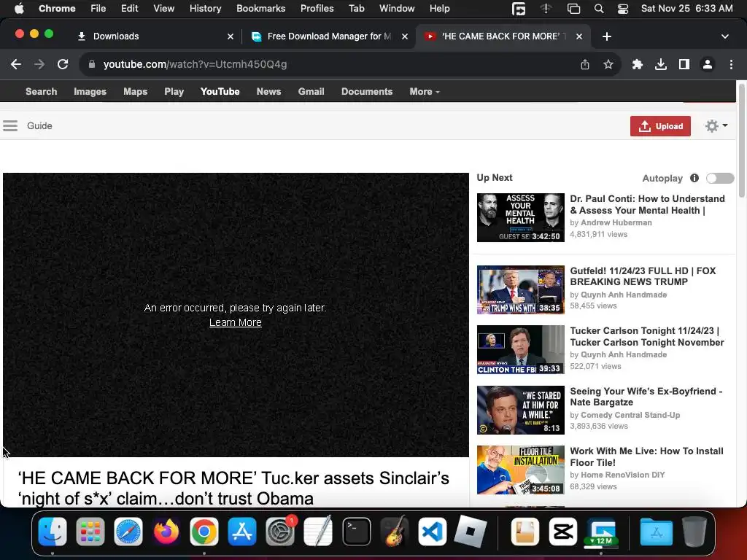Open the Maps link in Google bar
The width and height of the screenshot is (747, 560).
click(135, 91)
